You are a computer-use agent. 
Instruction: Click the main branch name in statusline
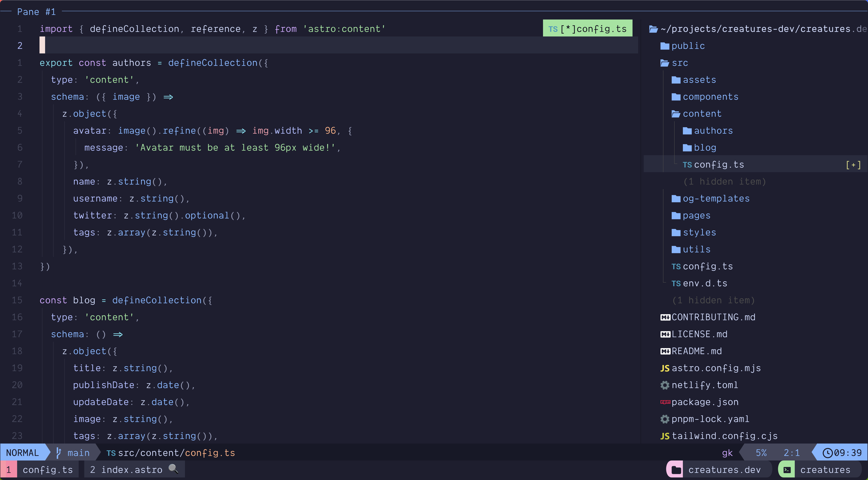[78, 453]
